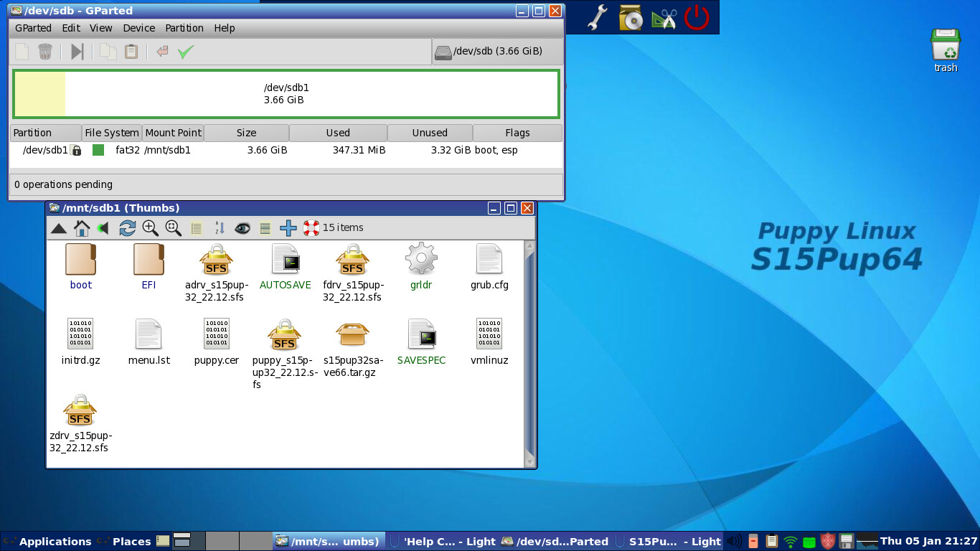The image size is (980, 551).
Task: Undo the last operation in GParted
Action: [x=162, y=51]
